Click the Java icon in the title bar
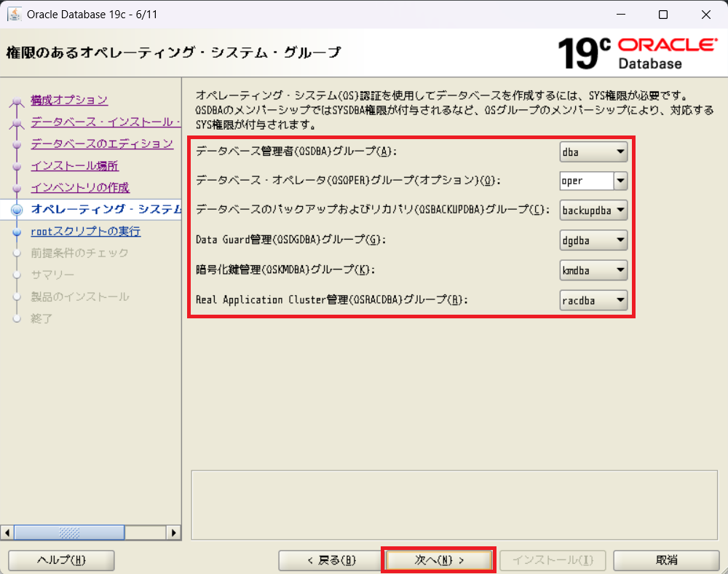The height and width of the screenshot is (574, 728). pos(14,14)
